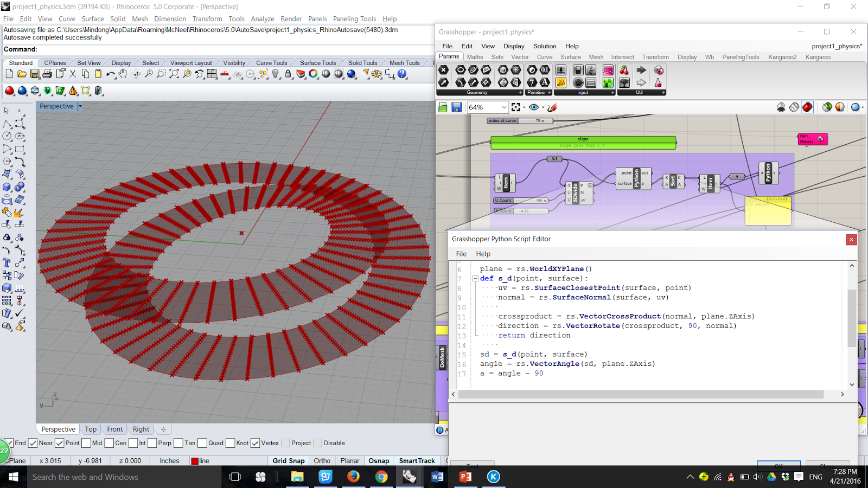The height and width of the screenshot is (488, 868).
Task: Click the red sphere icon in second toolbar
Action: pyautogui.click(x=9, y=91)
